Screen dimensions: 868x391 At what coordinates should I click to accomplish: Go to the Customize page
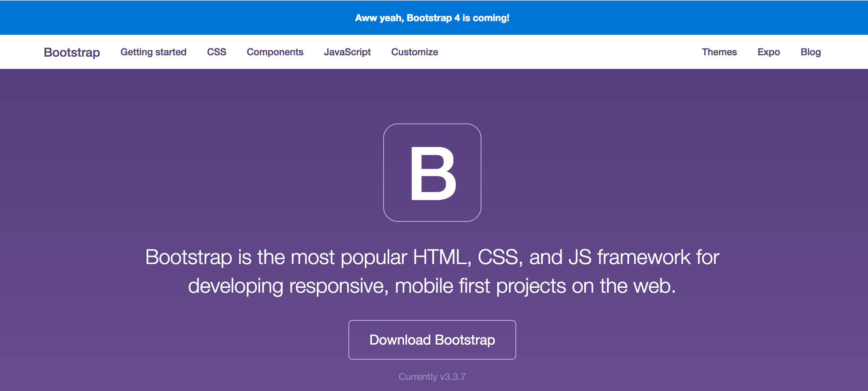click(x=415, y=52)
